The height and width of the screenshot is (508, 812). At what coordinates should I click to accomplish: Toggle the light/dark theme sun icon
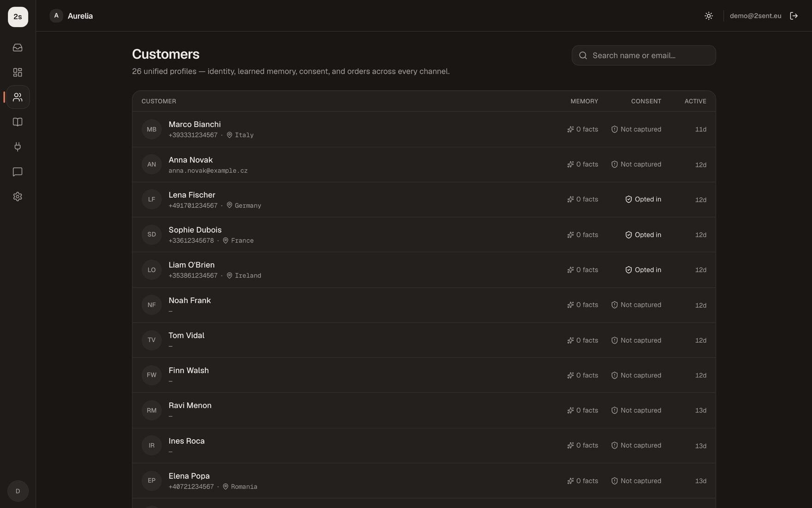[709, 16]
